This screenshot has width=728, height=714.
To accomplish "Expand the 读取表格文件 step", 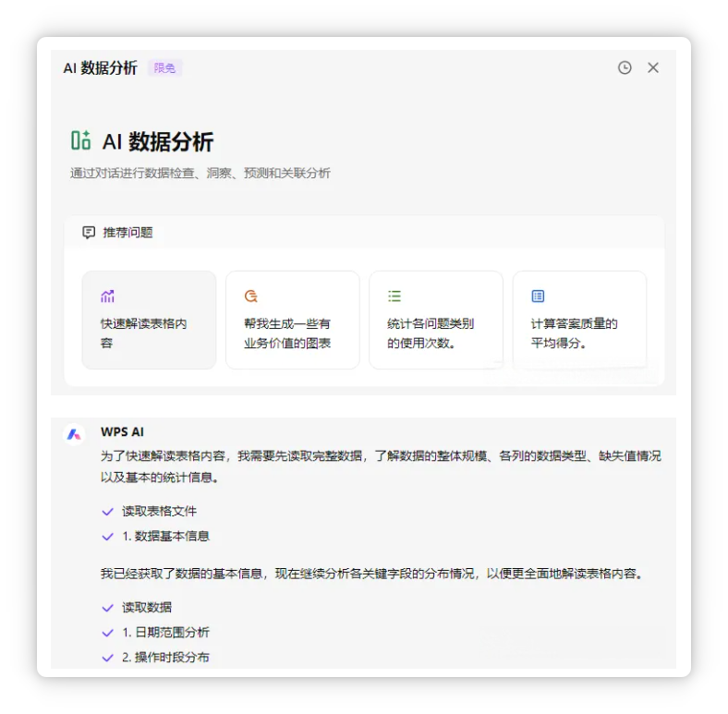I will coord(159,512).
